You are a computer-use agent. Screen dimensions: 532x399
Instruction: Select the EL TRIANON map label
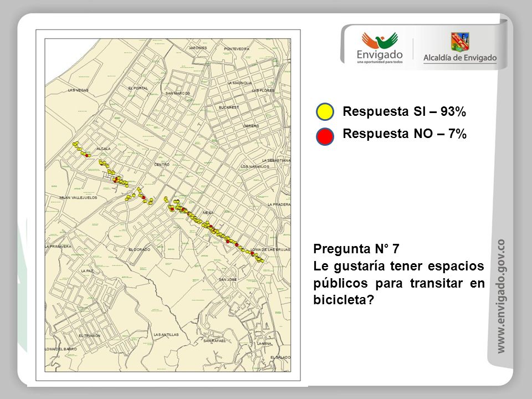[90, 336]
